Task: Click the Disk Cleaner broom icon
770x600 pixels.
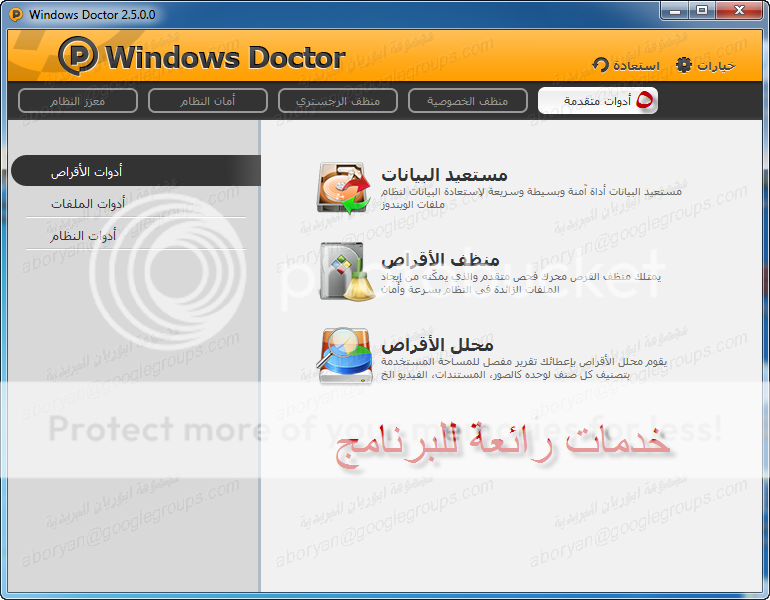Action: (344, 271)
